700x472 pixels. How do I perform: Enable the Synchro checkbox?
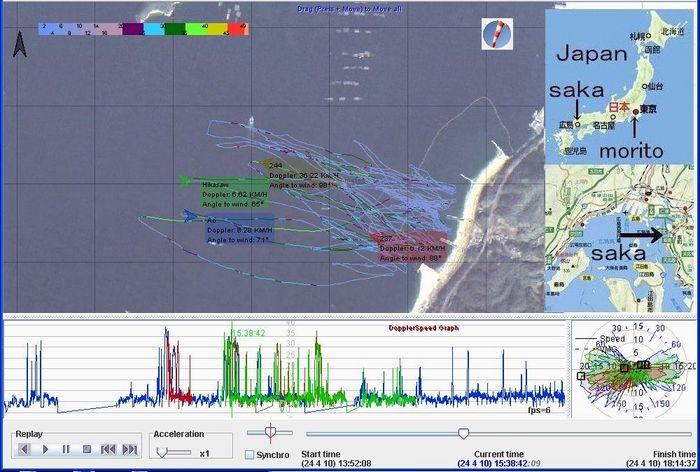pos(249,456)
